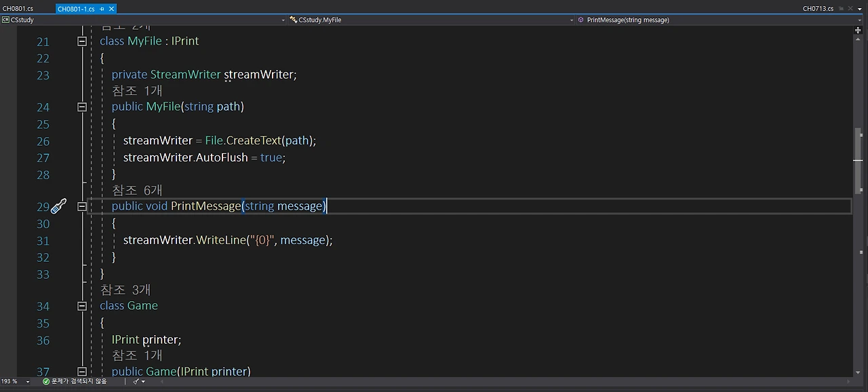
Task: Collapse the Game constructor block
Action: click(82, 372)
